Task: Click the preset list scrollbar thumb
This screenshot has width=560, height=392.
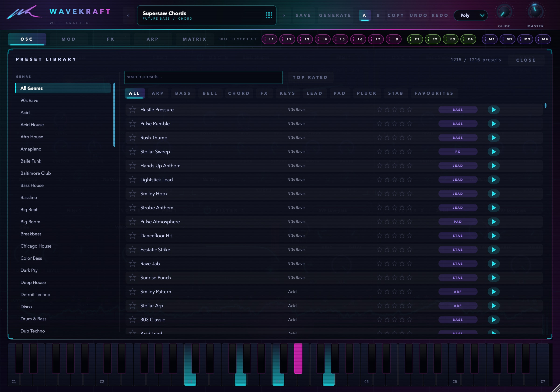Action: (x=545, y=105)
